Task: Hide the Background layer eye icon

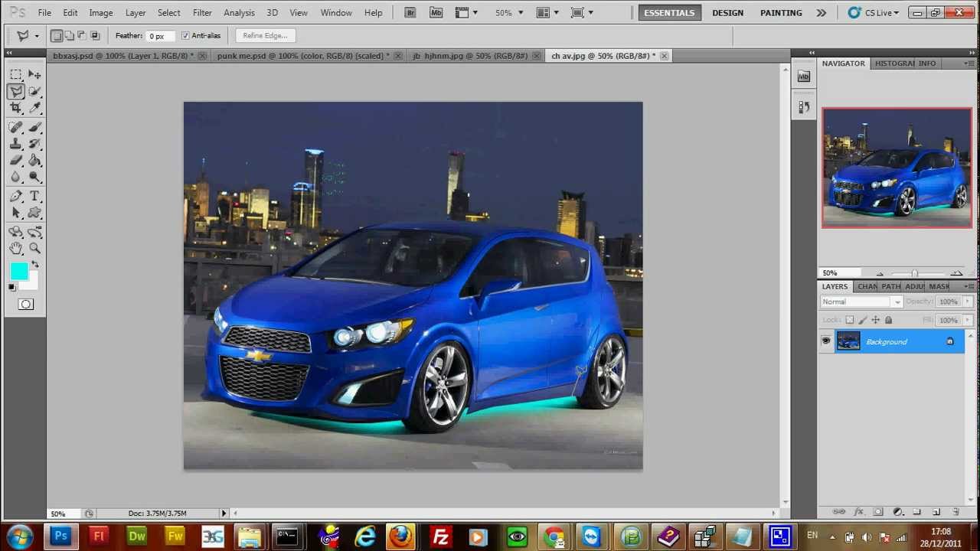Action: 826,341
